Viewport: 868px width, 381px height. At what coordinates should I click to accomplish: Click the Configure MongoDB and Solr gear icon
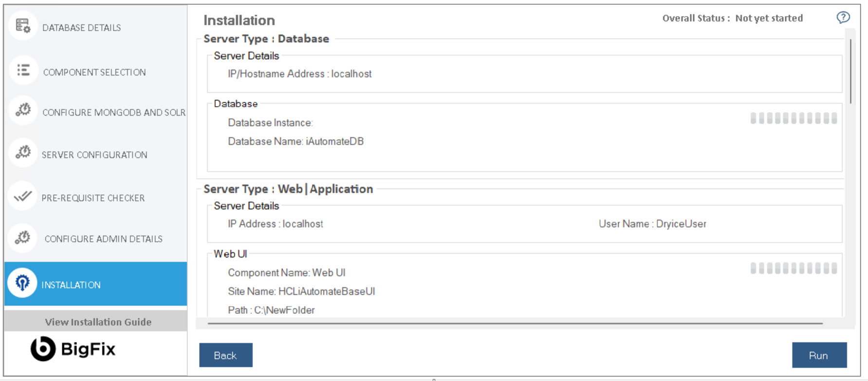click(23, 111)
